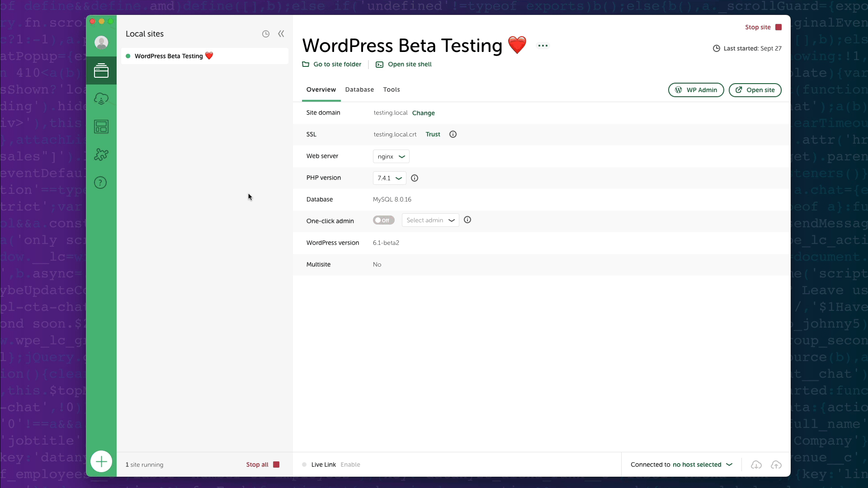Collapse the sidebar toggle icon

(281, 33)
